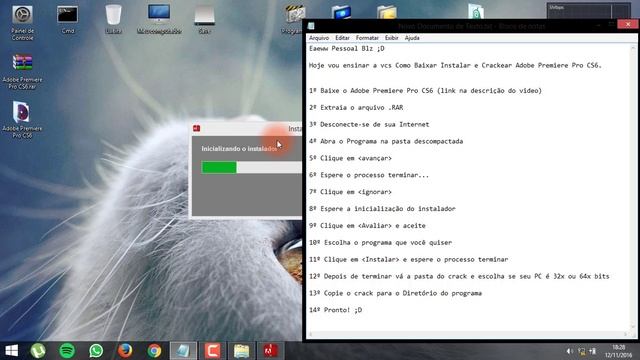Launch Spotify from the taskbar

(x=67, y=351)
